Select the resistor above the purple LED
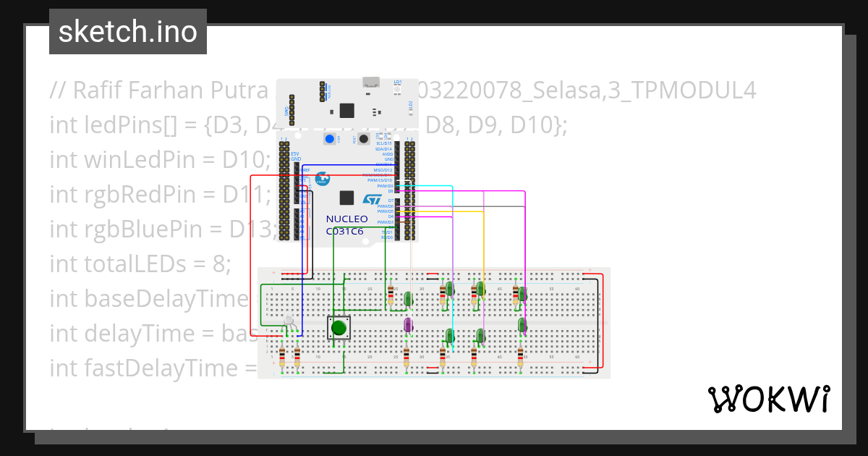The width and height of the screenshot is (868, 456). [391, 295]
